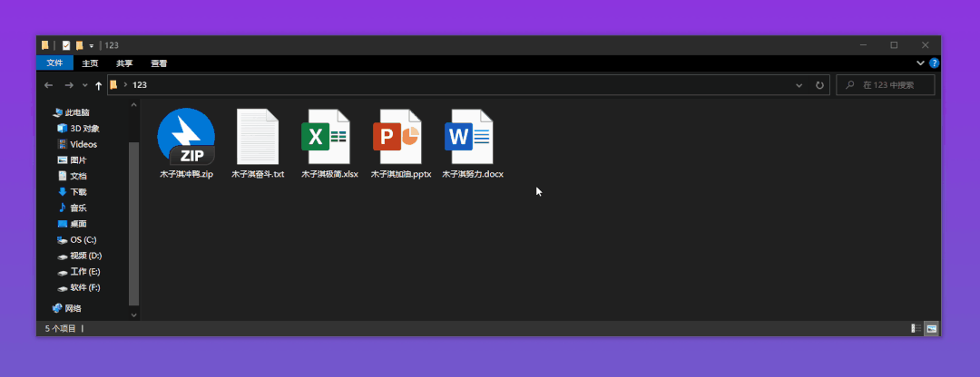Switch to details view in the status bar

pyautogui.click(x=916, y=328)
